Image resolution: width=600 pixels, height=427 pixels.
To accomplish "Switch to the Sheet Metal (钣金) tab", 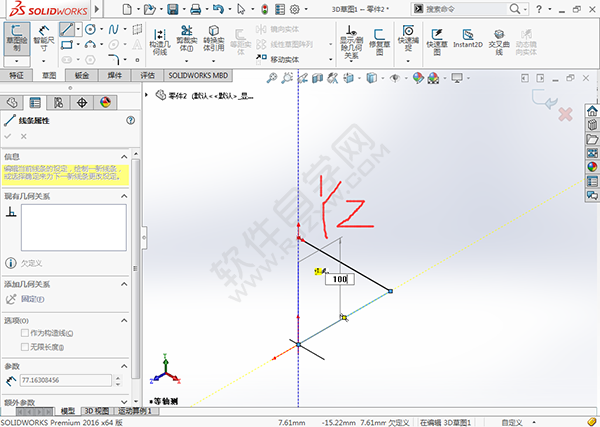I will 82,75.
